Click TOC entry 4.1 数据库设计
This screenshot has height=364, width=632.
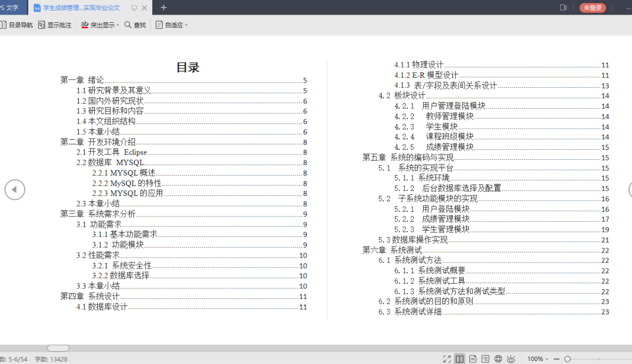[x=191, y=307]
